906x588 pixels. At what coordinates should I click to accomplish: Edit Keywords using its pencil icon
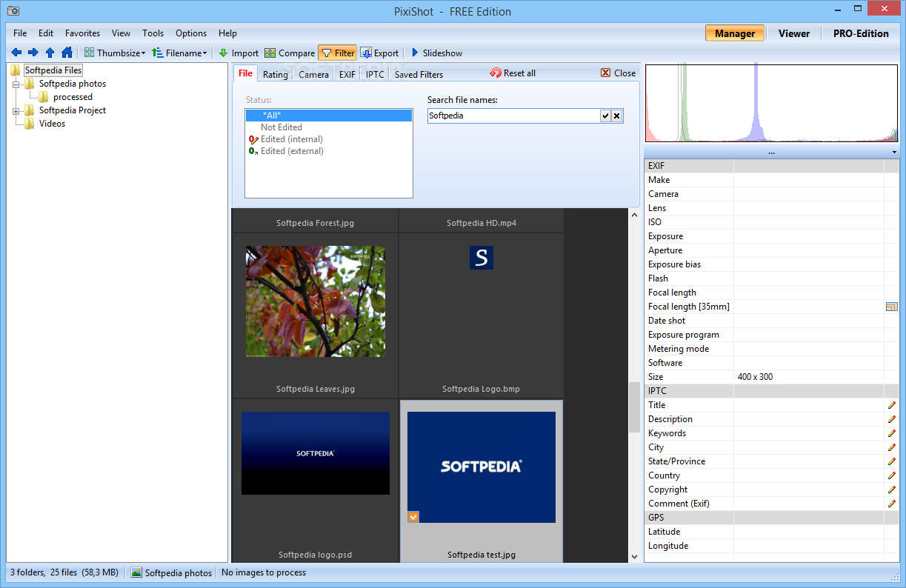tap(891, 433)
